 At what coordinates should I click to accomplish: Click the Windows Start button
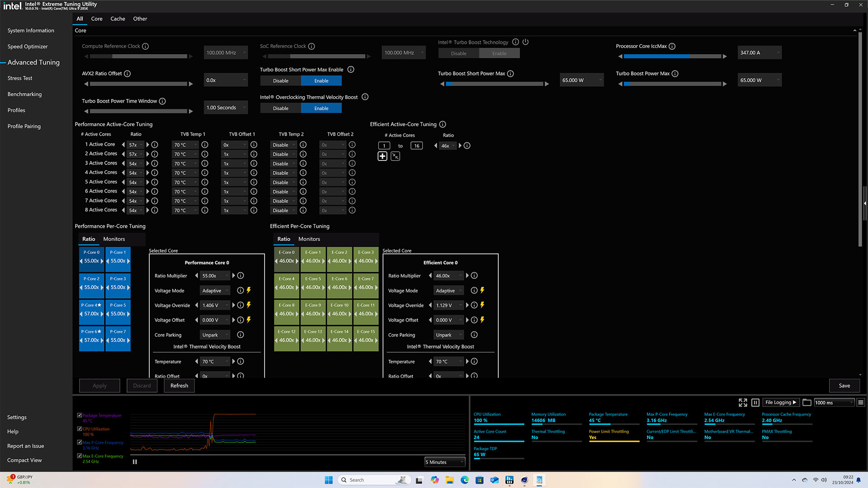pyautogui.click(x=329, y=480)
